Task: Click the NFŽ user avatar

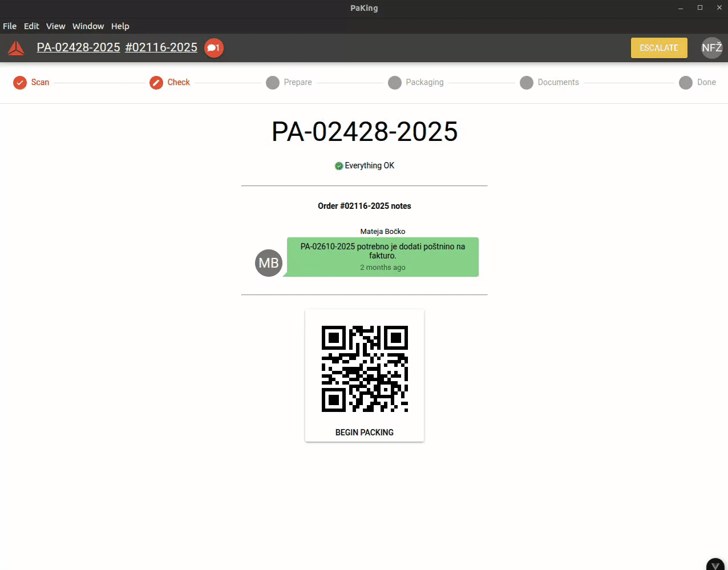Action: (711, 48)
